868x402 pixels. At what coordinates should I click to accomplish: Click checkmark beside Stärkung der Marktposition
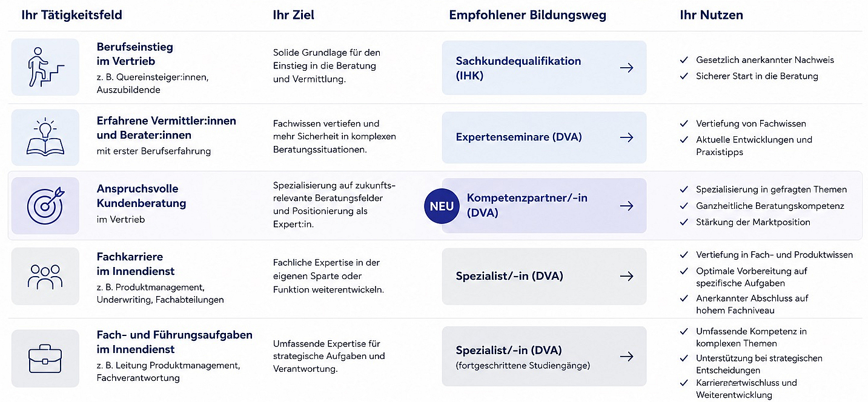[x=684, y=222]
